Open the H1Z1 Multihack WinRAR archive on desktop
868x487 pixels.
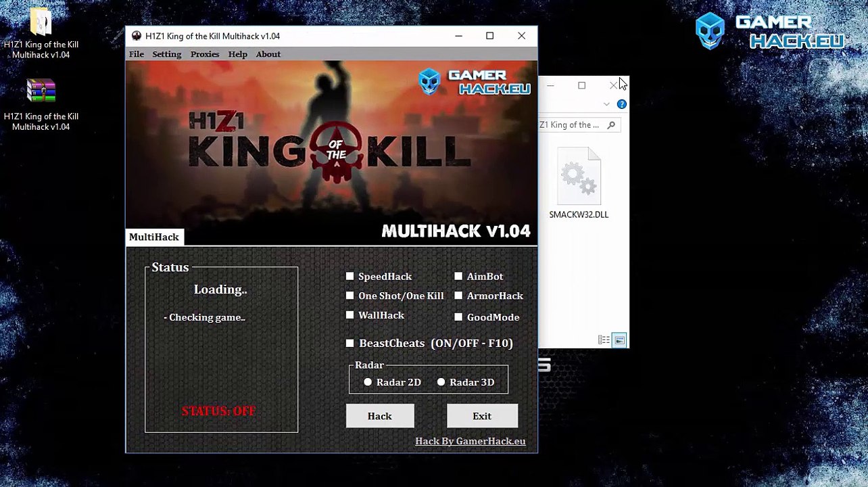41,106
